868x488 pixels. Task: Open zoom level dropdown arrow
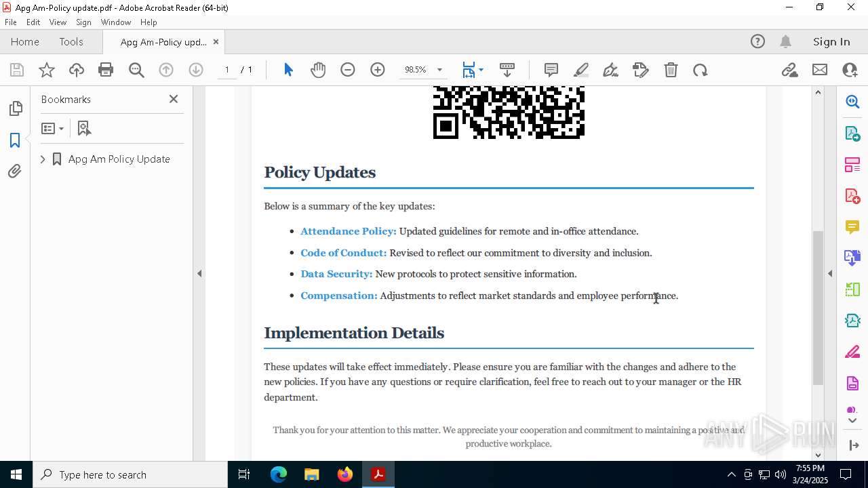tap(439, 70)
